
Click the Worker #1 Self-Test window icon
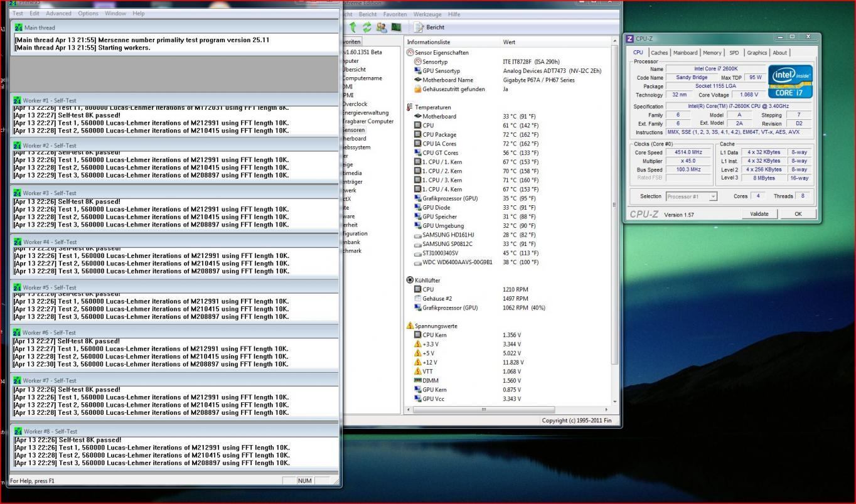pyautogui.click(x=18, y=100)
